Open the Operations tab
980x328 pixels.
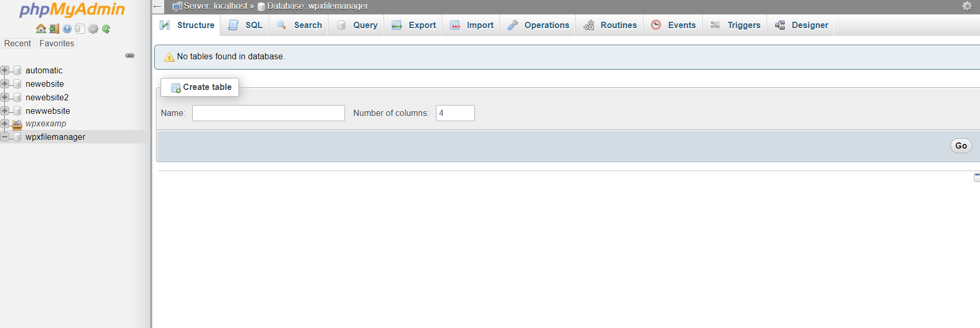[538, 25]
